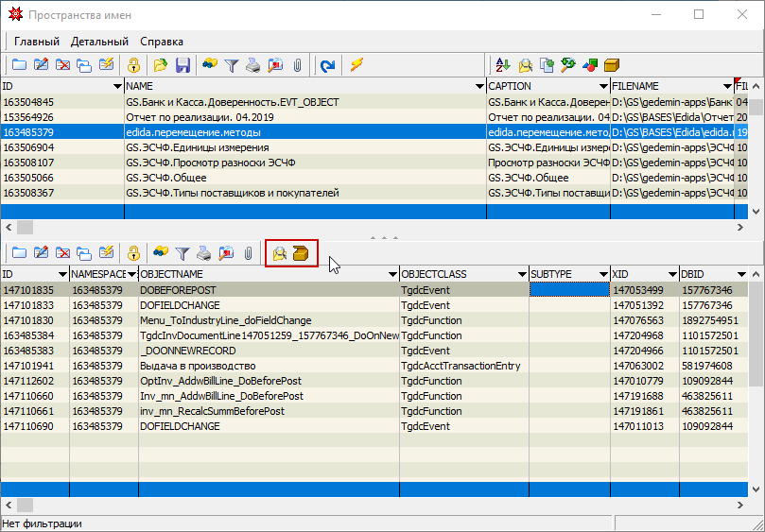
Task: Click the delete record icon in top toolbar
Action: (62, 65)
